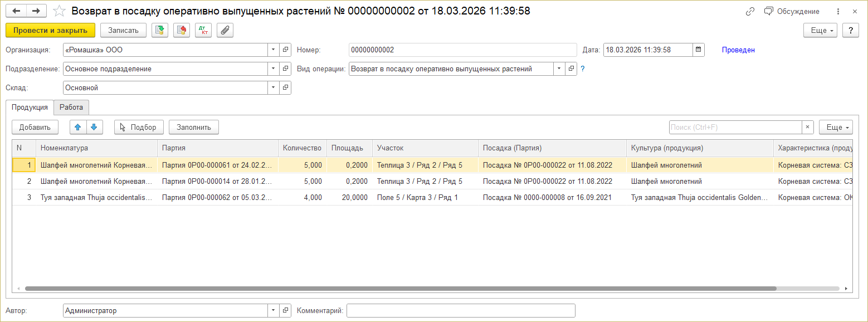Click the Проведен status link

[x=738, y=50]
